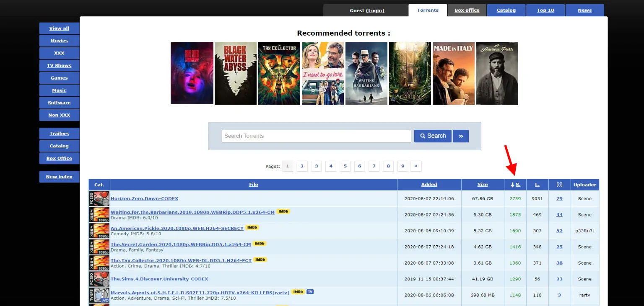Click IMDb badge next to Waiting.for.the.Barbarians
Screen dimensions: 644x306
tap(283, 211)
